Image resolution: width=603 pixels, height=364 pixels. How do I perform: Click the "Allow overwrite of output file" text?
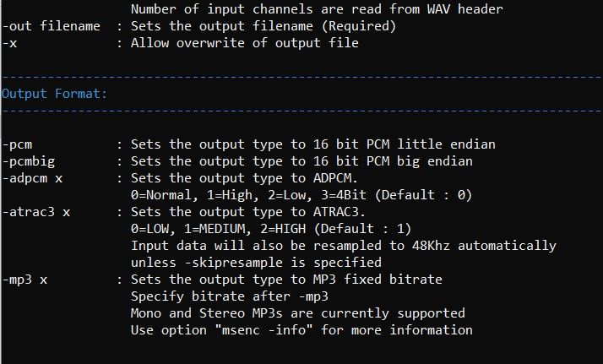click(x=245, y=43)
